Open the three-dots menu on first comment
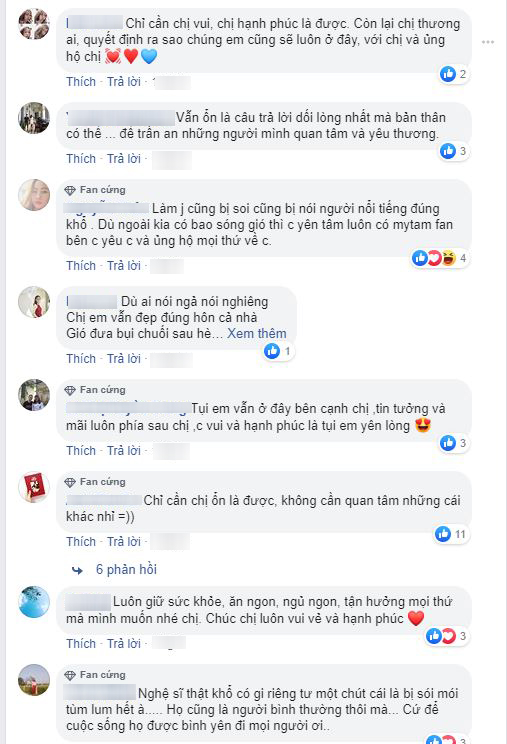The image size is (507, 744). click(488, 42)
